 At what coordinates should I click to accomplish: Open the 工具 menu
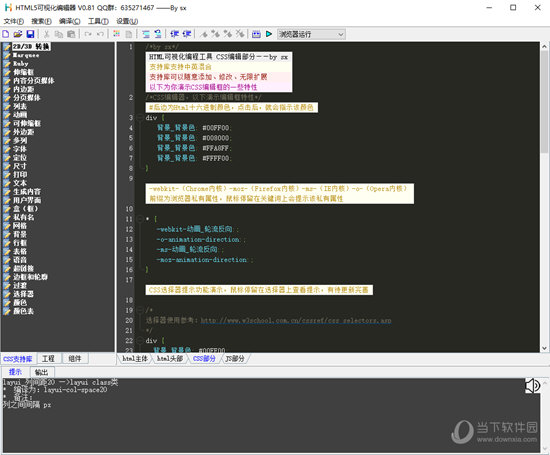[98, 21]
